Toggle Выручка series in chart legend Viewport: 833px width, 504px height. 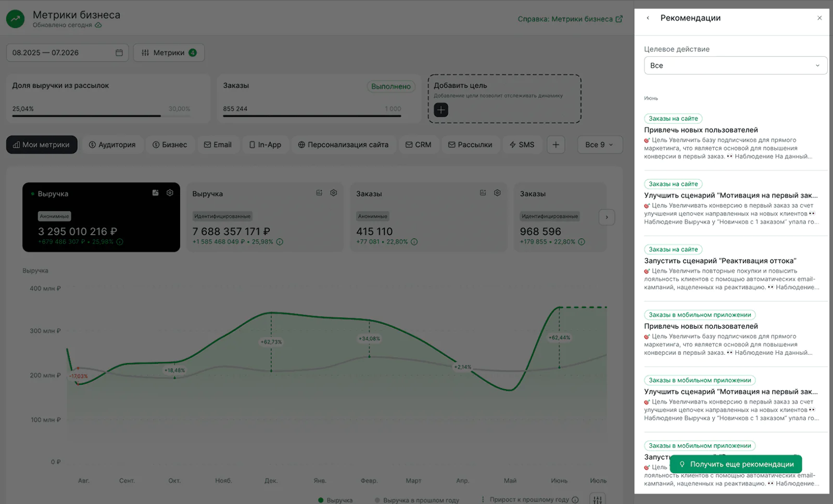(335, 500)
